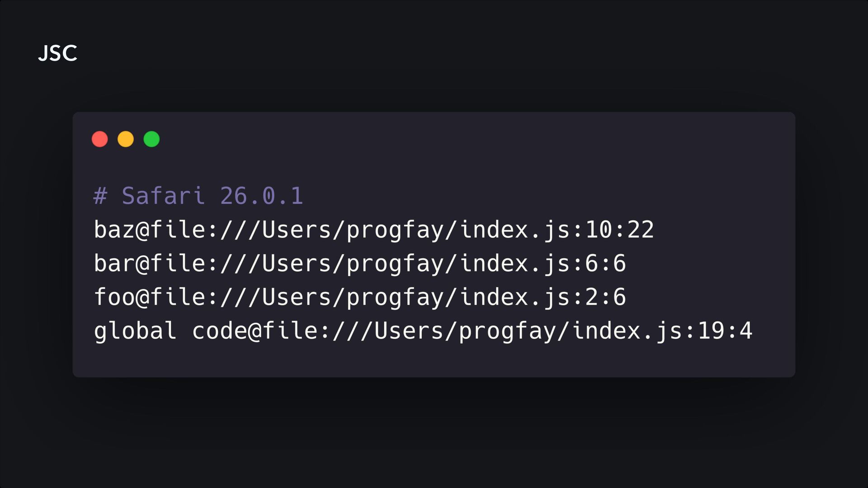Click index.js on the baz line
The height and width of the screenshot is (488, 868).
515,230
